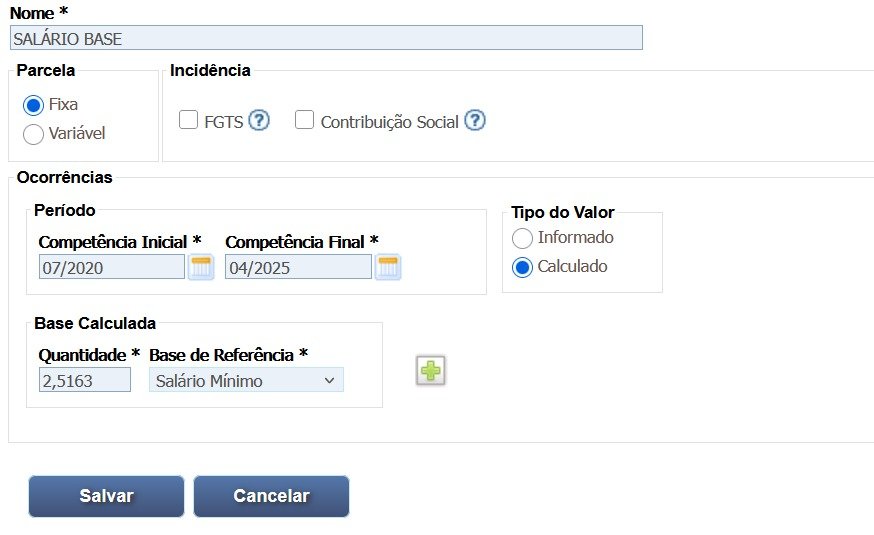This screenshot has height=535, width=874.
Task: Focus the Nome text field
Action: (x=325, y=38)
